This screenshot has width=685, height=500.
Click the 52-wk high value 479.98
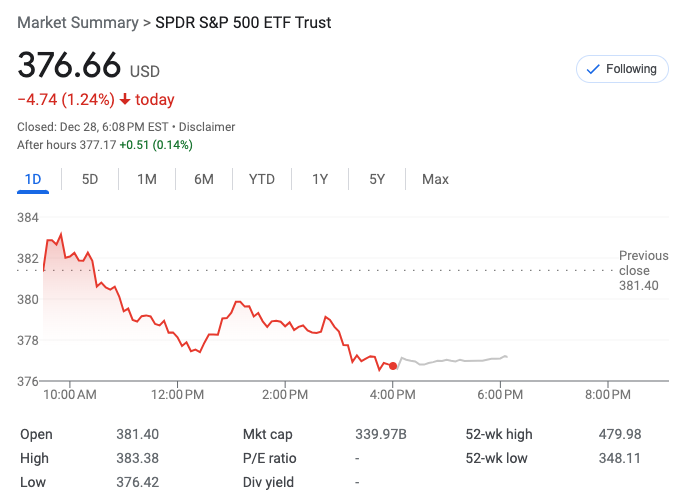click(619, 434)
